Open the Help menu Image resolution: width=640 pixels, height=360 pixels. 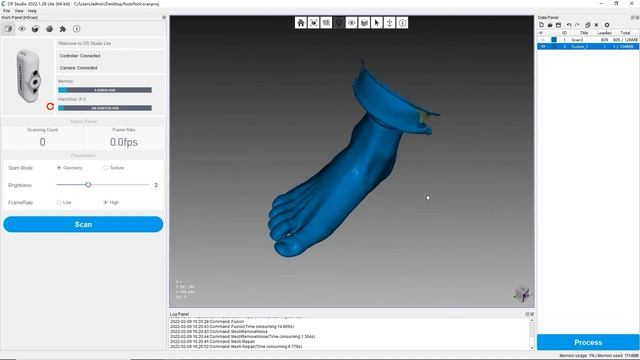click(x=32, y=11)
